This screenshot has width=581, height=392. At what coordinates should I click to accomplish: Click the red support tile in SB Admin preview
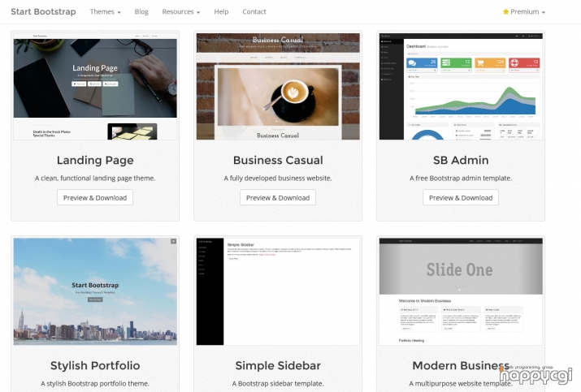(x=524, y=65)
